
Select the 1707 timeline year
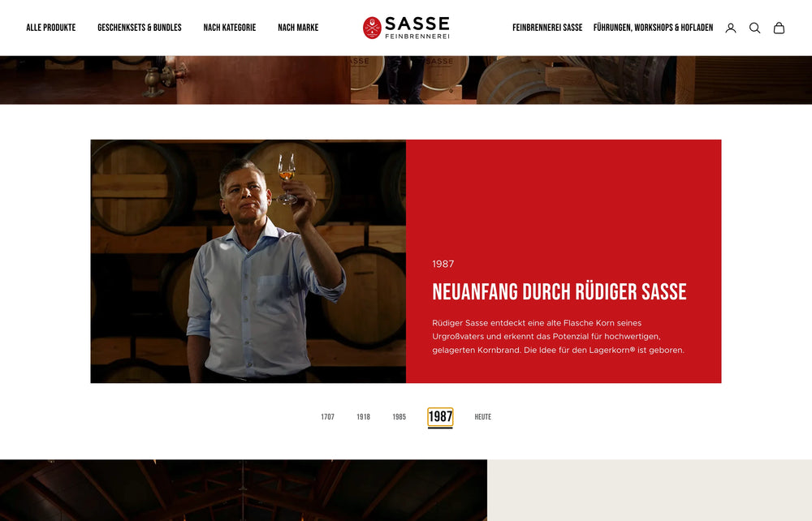pyautogui.click(x=327, y=417)
